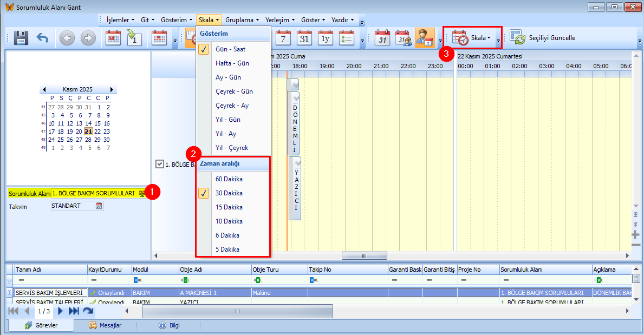Click the Obje Adı column header

pyautogui.click(x=214, y=270)
